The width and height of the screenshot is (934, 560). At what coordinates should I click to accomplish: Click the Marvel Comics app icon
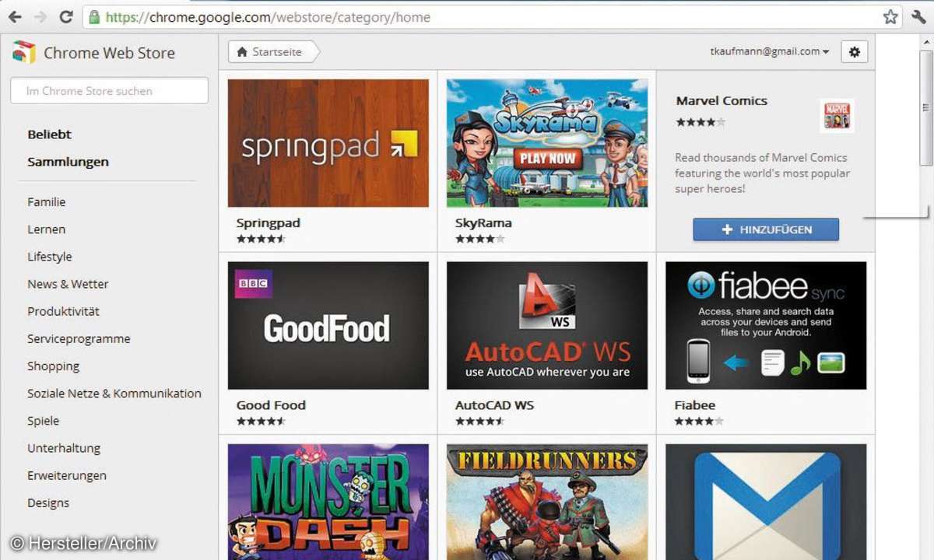pos(837,116)
